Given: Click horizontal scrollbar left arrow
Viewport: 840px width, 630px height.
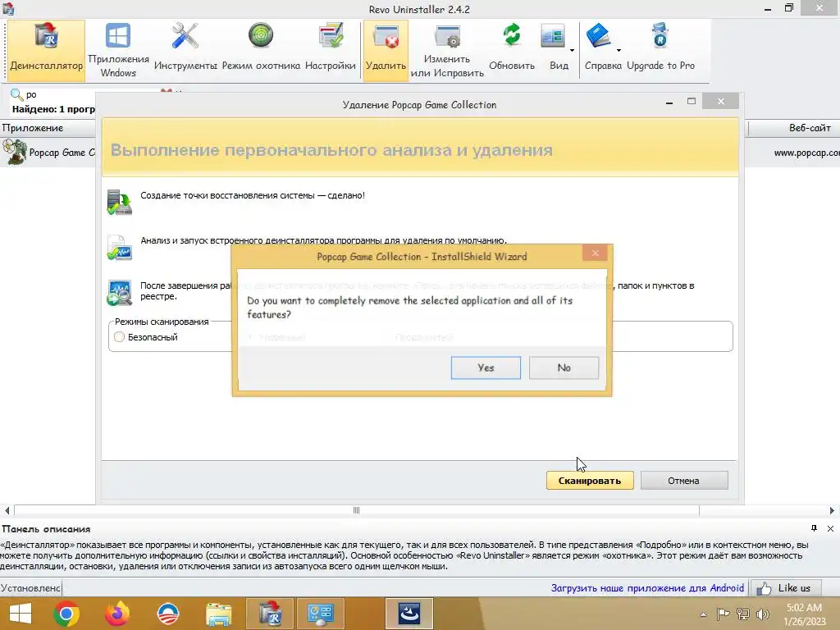Looking at the screenshot, I should tap(7, 510).
